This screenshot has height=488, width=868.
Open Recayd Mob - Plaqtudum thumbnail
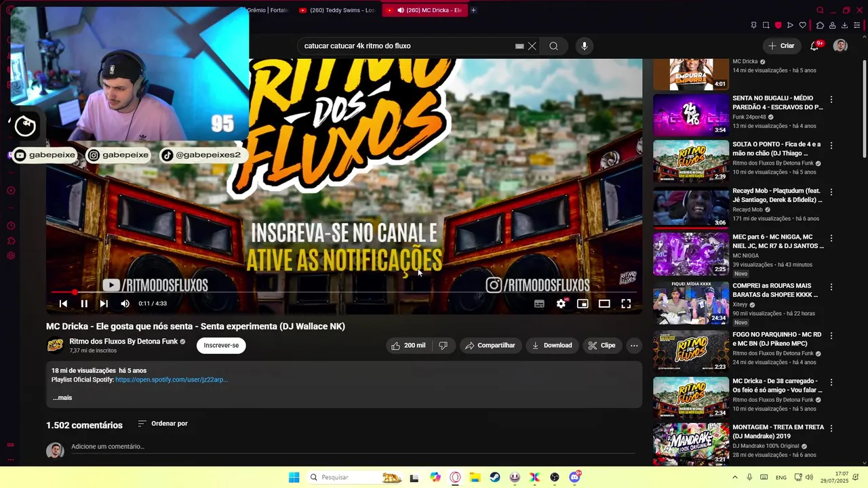pyautogui.click(x=691, y=208)
